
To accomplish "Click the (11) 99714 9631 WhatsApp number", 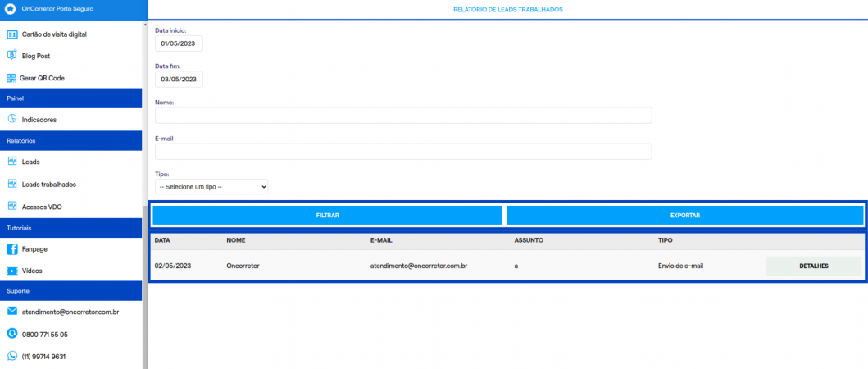I will coord(43,356).
